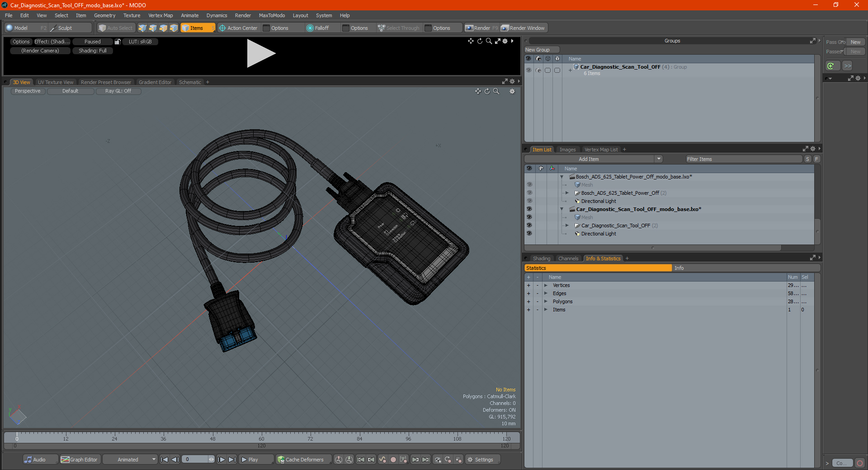Click 3D viewport zoom icon
Screen dimensions: 868x470
pos(496,91)
